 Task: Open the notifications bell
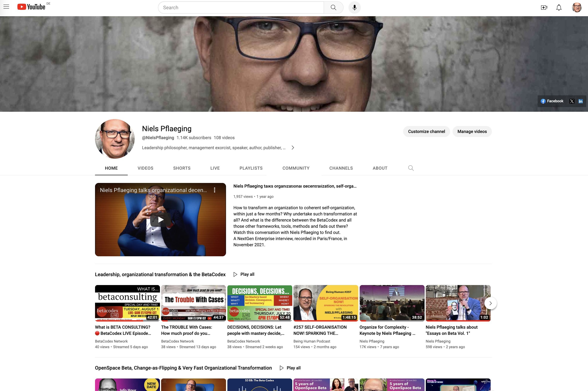(x=559, y=8)
